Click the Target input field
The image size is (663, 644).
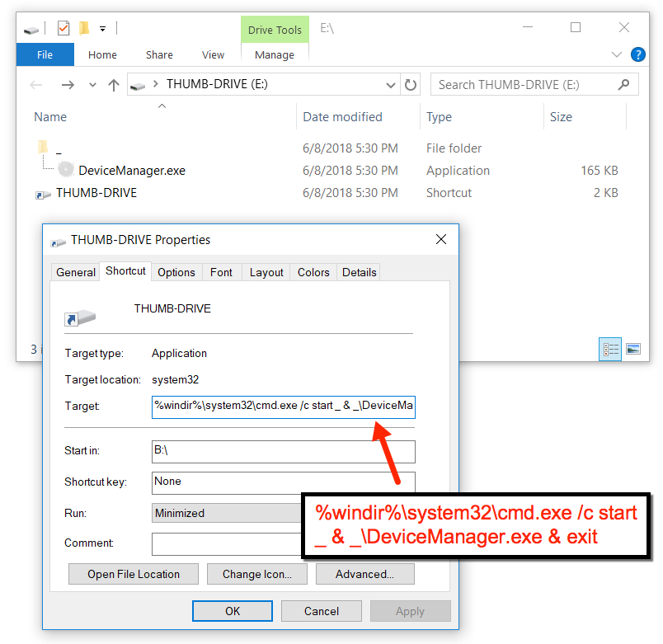point(284,407)
